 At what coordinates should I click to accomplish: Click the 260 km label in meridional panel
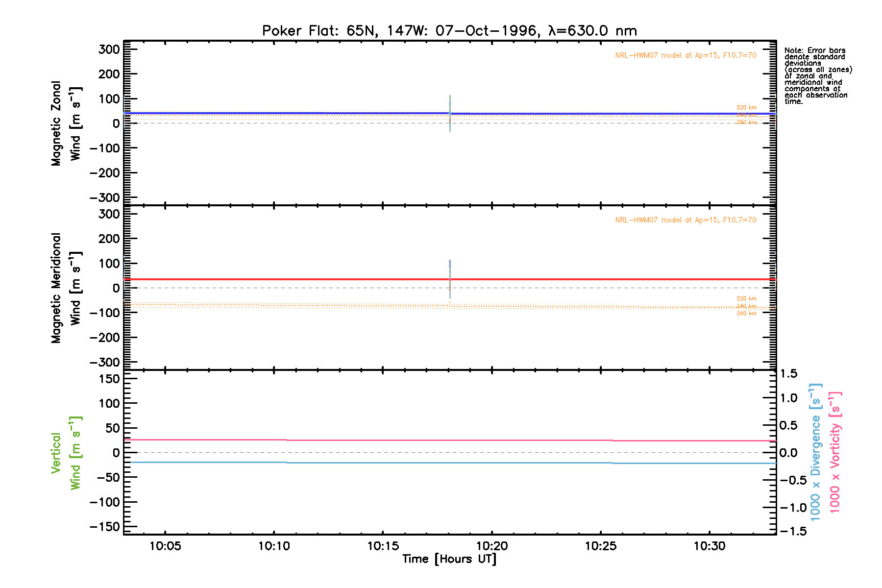746,314
